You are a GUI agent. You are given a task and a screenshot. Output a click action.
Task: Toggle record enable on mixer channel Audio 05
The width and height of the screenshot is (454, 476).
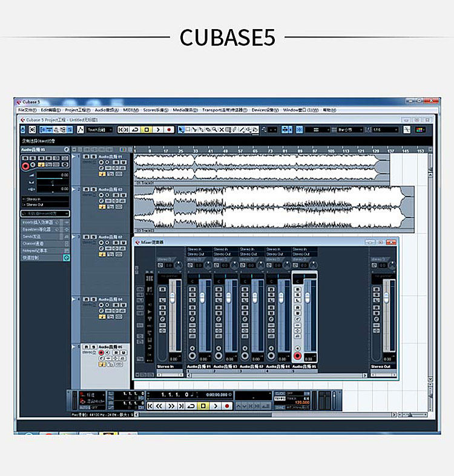tap(297, 356)
